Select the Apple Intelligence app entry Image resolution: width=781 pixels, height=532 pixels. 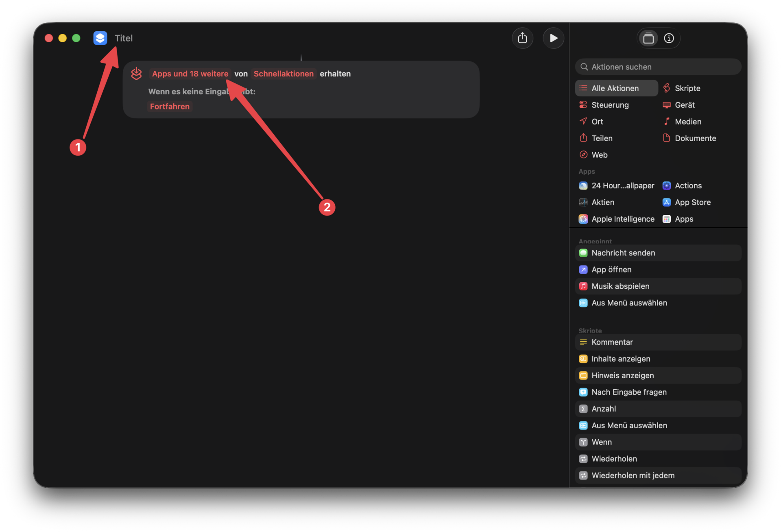(x=623, y=219)
